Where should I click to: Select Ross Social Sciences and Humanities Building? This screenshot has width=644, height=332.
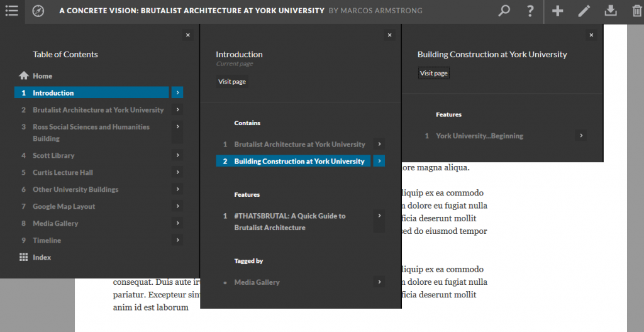pos(91,132)
